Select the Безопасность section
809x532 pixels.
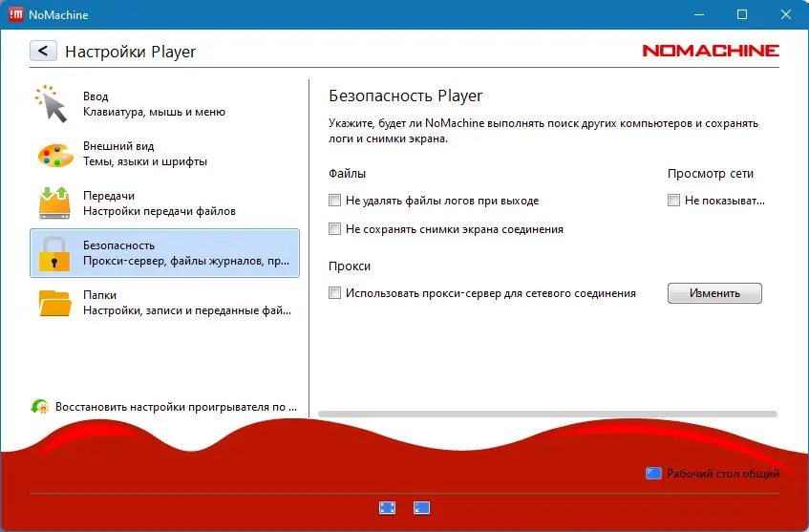pyautogui.click(x=164, y=253)
